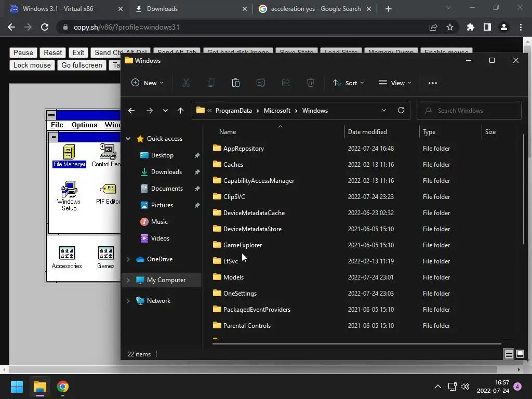
Task: Go back in Explorer navigation
Action: click(131, 111)
